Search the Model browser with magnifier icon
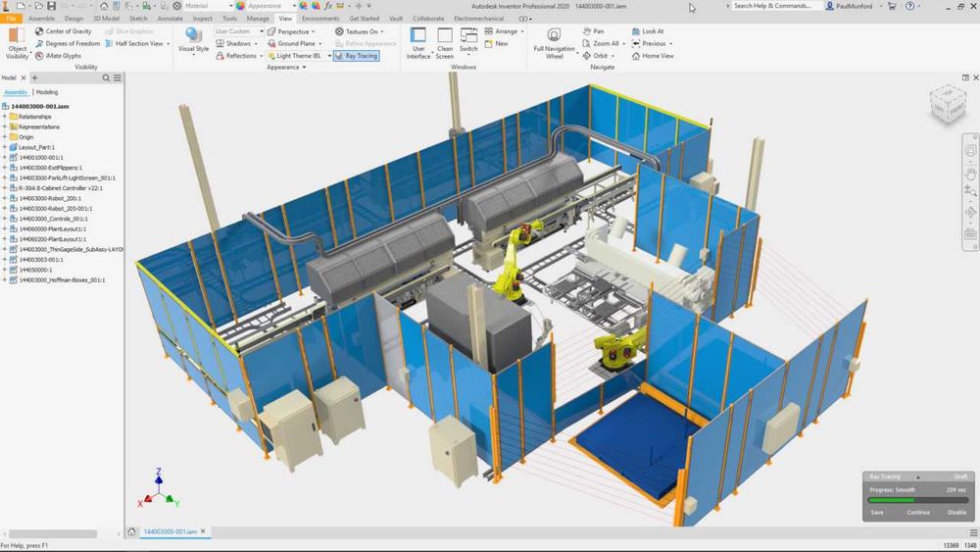This screenshot has width=980, height=552. point(106,77)
